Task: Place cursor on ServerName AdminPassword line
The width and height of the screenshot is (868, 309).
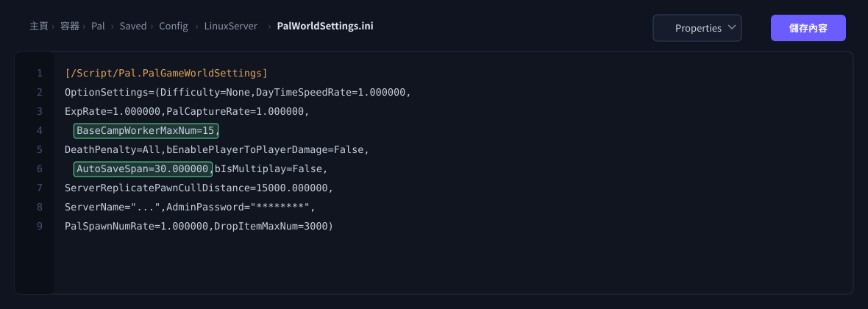Action: coord(190,207)
